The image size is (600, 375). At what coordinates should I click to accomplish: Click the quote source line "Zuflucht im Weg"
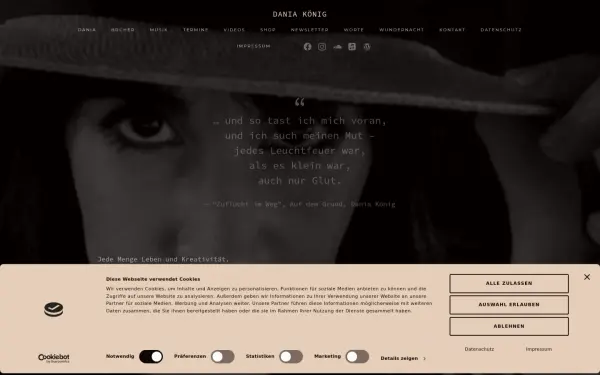point(300,204)
